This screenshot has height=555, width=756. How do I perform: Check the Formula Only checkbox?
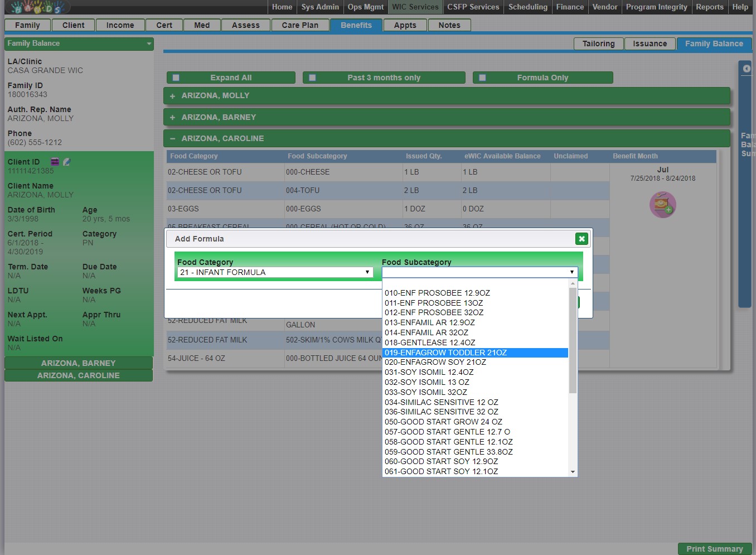[482, 78]
